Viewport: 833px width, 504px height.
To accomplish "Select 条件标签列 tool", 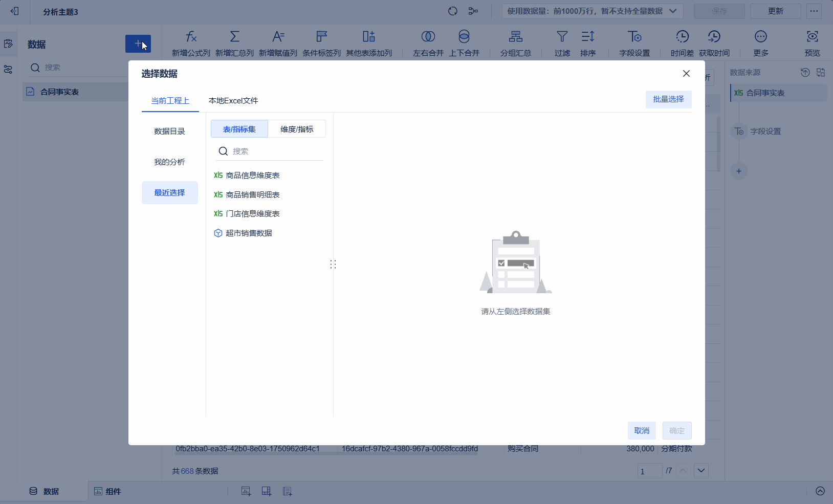I will [321, 43].
